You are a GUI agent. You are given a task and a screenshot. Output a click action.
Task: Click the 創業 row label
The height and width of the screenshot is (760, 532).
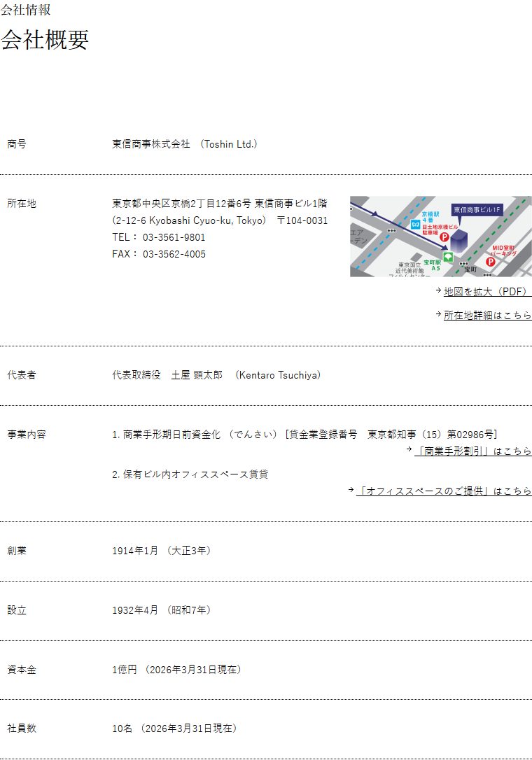[x=17, y=551]
